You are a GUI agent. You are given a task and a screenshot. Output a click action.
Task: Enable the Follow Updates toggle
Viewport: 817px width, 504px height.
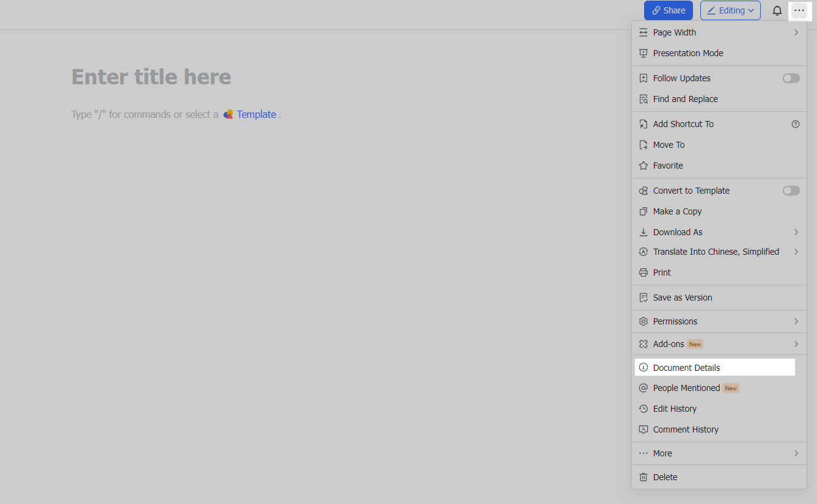791,78
